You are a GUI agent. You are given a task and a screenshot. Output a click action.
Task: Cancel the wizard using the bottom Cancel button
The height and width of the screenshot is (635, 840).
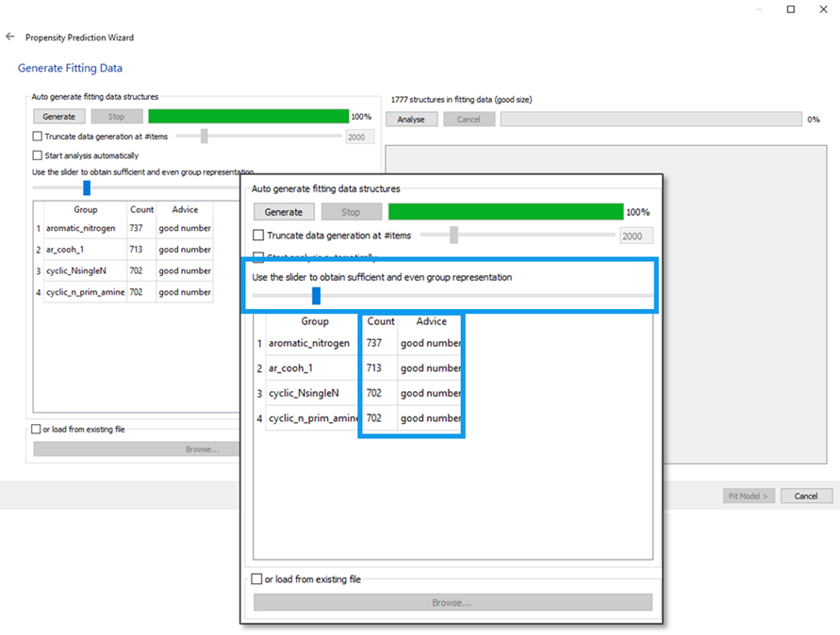click(806, 496)
